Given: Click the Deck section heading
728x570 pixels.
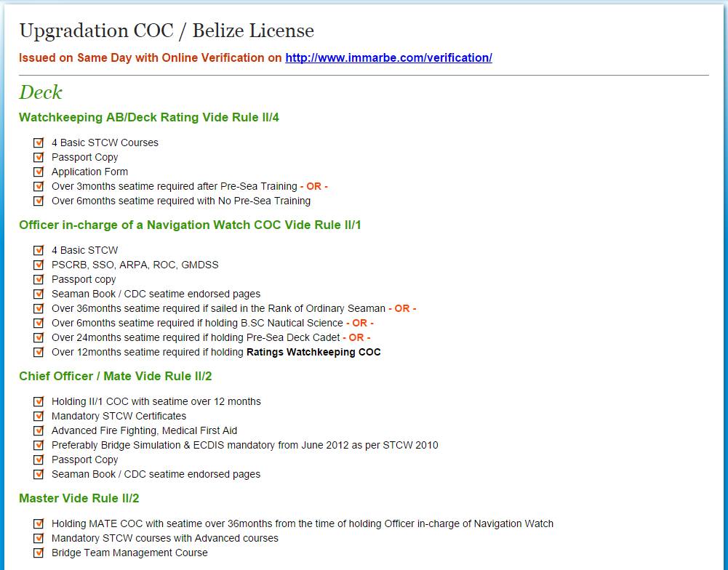Looking at the screenshot, I should (x=41, y=92).
